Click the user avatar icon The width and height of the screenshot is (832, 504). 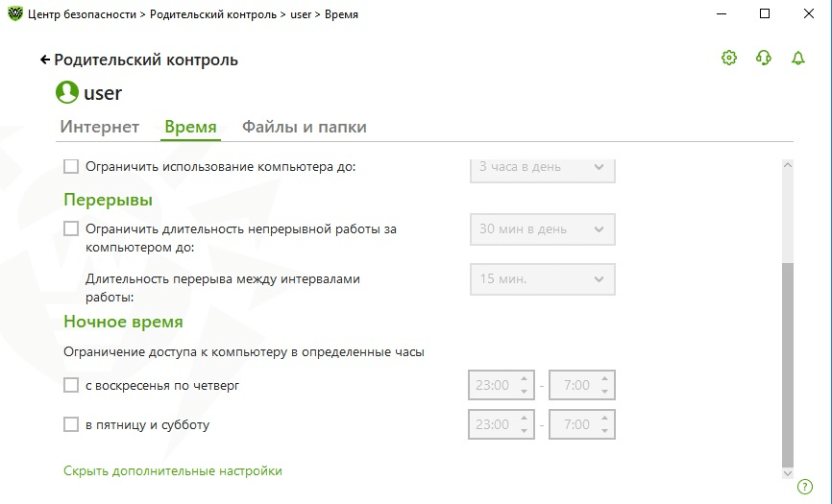[x=67, y=93]
